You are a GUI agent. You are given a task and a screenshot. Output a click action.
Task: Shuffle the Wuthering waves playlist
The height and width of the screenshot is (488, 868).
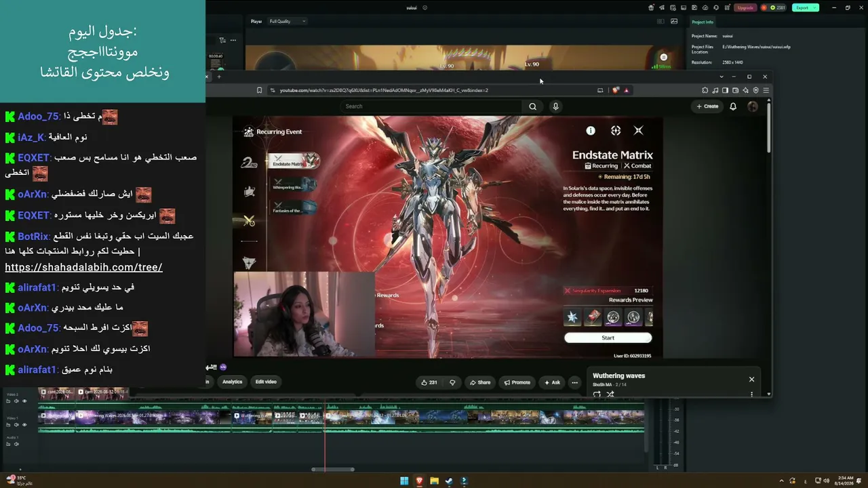pos(610,394)
